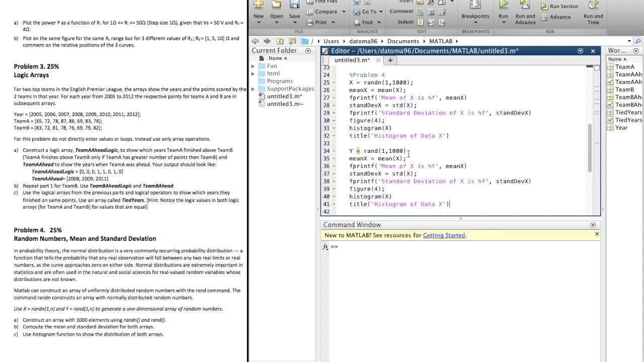The image size is (644, 362).
Task: Click the Save disk icon
Action: tap(294, 4)
